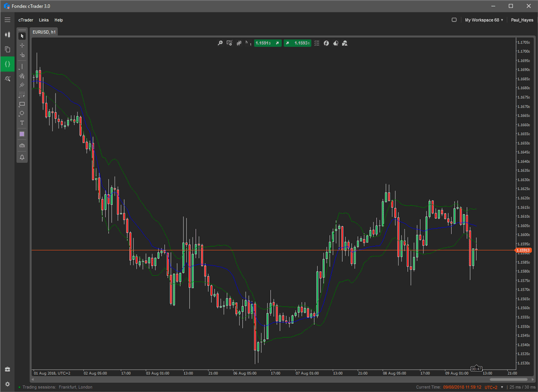Image resolution: width=538 pixels, height=392 pixels.
Task: Open the symbol search magnifier on the chart toolbar
Action: (x=221, y=43)
